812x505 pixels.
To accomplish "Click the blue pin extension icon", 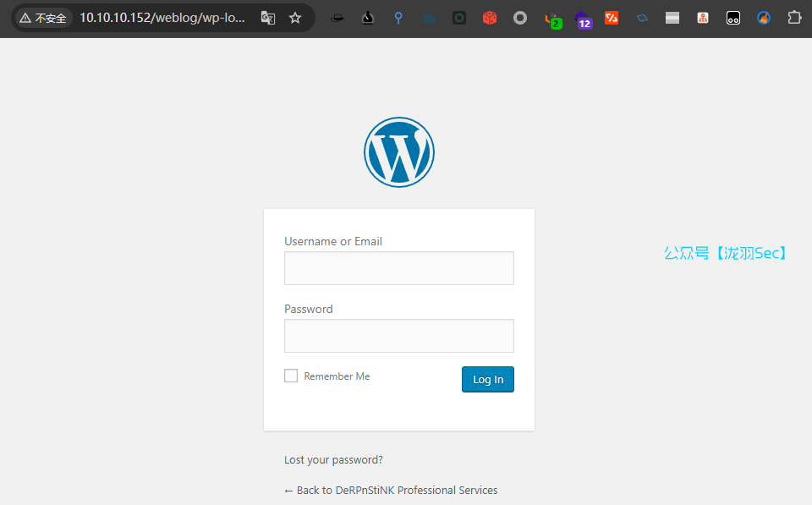I will pos(398,18).
